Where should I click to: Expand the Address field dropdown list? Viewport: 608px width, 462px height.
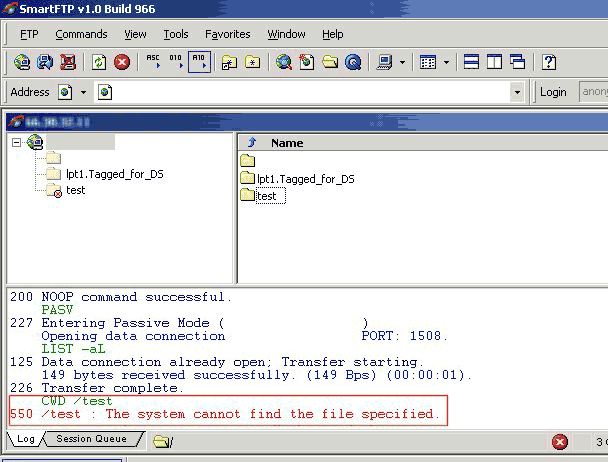(517, 92)
